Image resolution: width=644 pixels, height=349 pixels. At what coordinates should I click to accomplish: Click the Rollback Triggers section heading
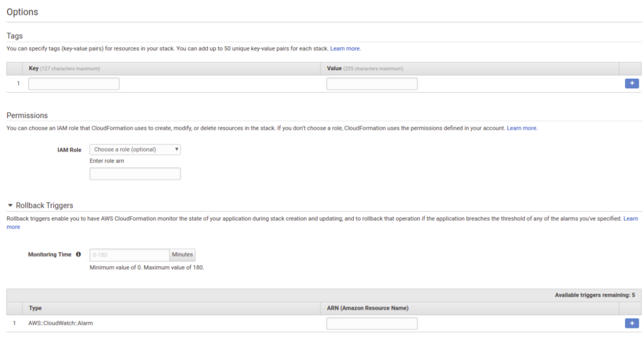(45, 206)
